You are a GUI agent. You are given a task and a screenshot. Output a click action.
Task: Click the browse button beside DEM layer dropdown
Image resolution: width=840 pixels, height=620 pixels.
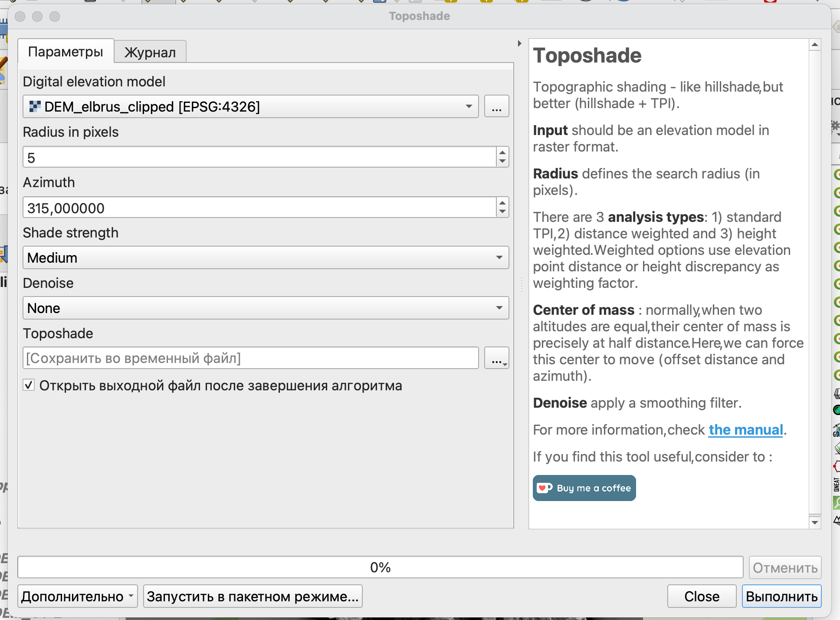pyautogui.click(x=496, y=107)
